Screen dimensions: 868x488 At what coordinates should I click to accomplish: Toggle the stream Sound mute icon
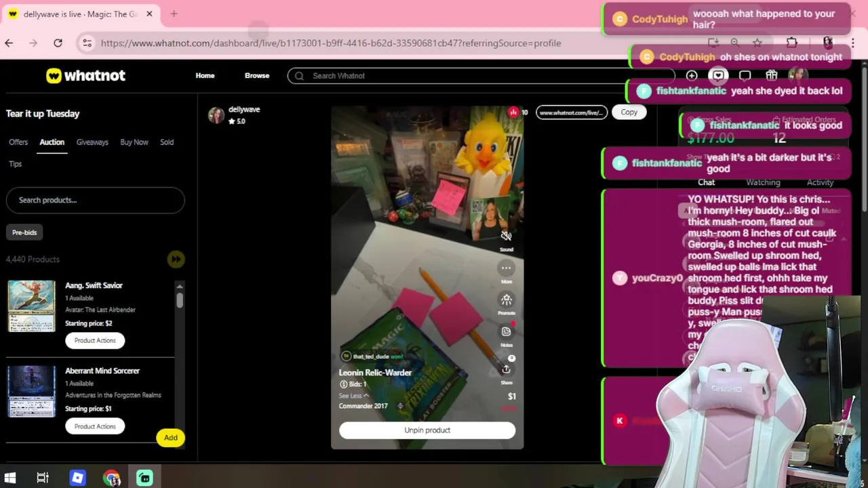coord(506,236)
